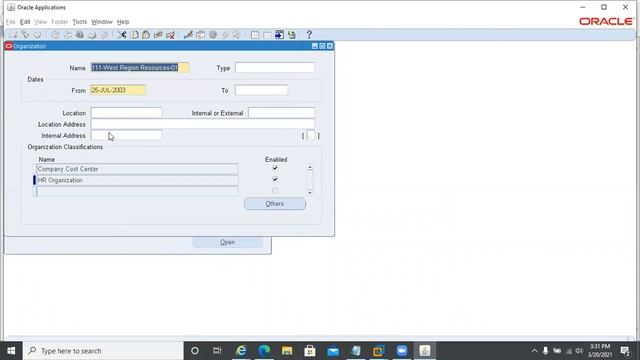Toggle Enabled checkbox for Company Cost Center
This screenshot has height=360, width=640.
[x=275, y=168]
